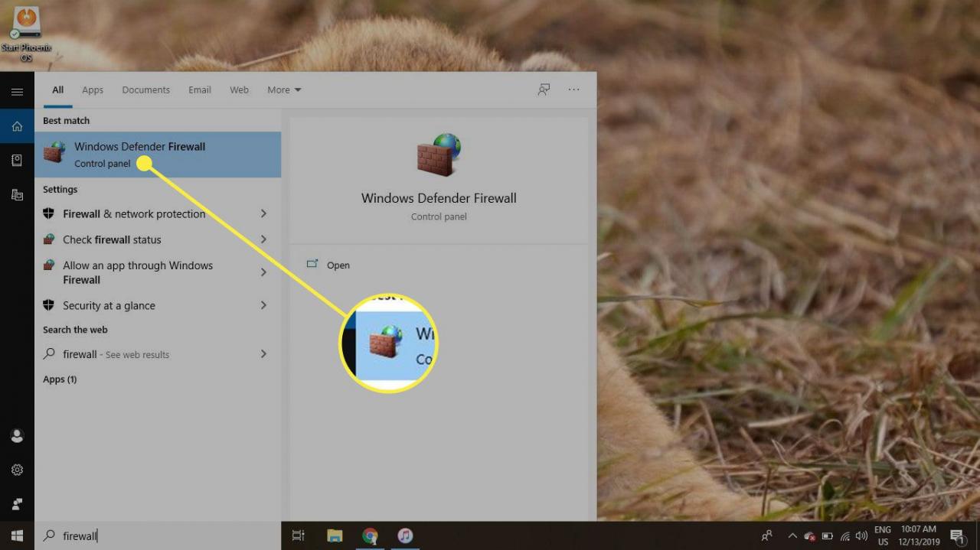Focus the search box containing firewall

158,535
